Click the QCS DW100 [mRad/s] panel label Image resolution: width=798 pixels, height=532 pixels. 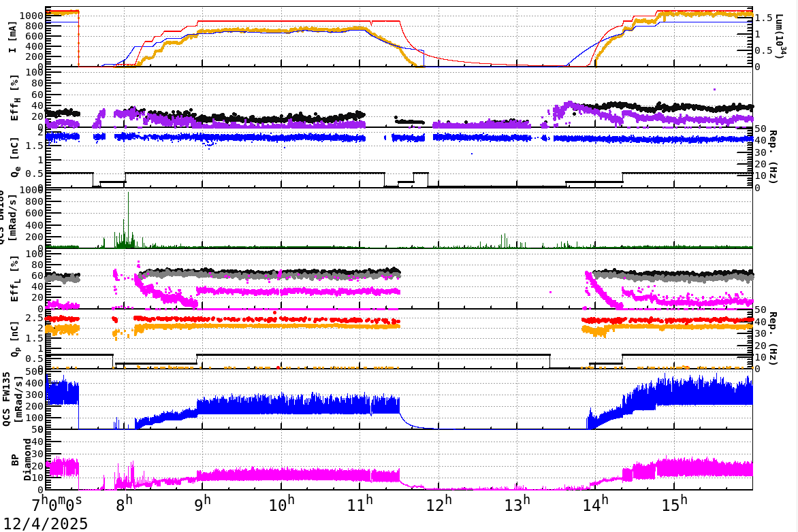tap(10, 218)
